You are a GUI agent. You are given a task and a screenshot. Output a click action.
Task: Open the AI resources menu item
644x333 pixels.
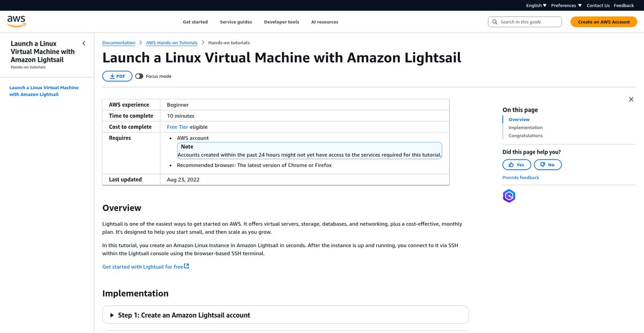point(325,22)
